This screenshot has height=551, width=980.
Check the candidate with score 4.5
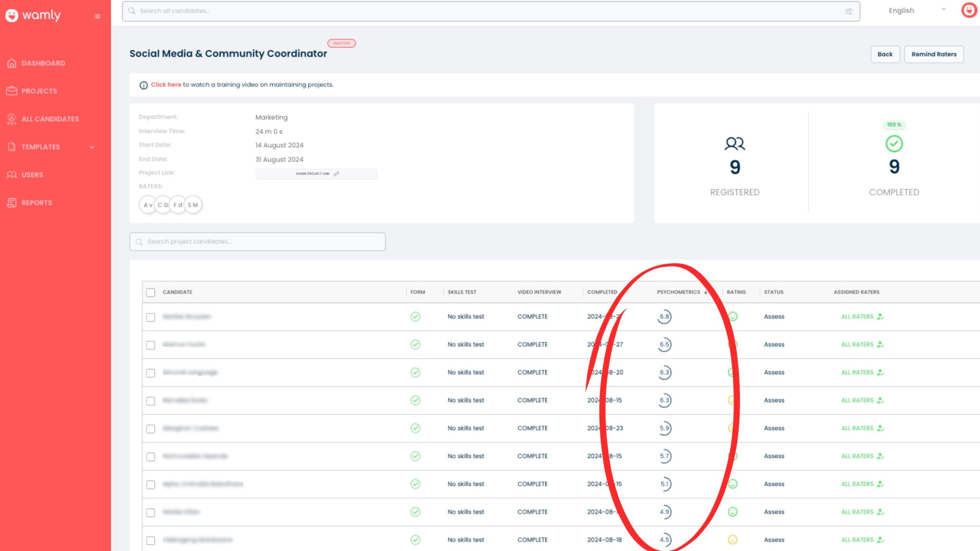151,541
